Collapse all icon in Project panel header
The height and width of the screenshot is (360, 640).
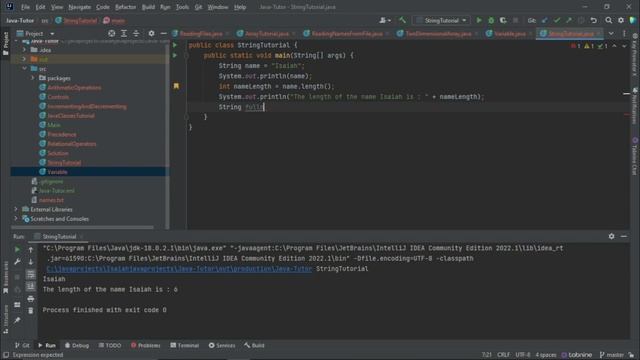[x=136, y=33]
